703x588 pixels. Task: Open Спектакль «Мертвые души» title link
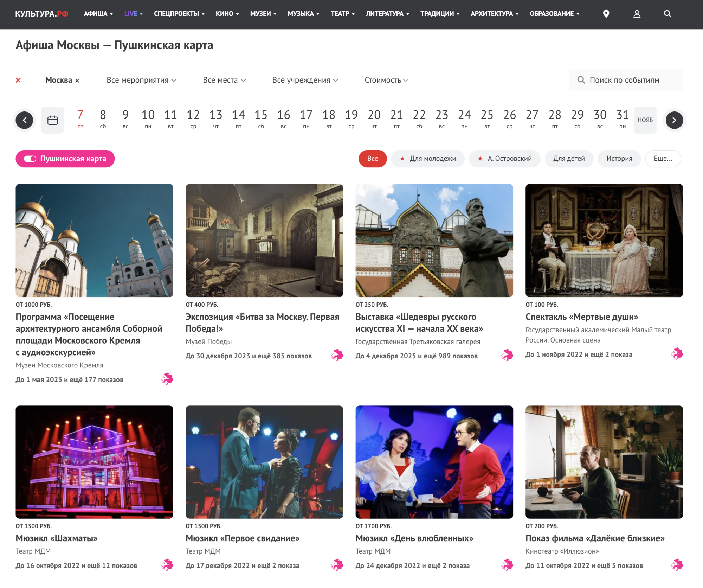point(582,317)
